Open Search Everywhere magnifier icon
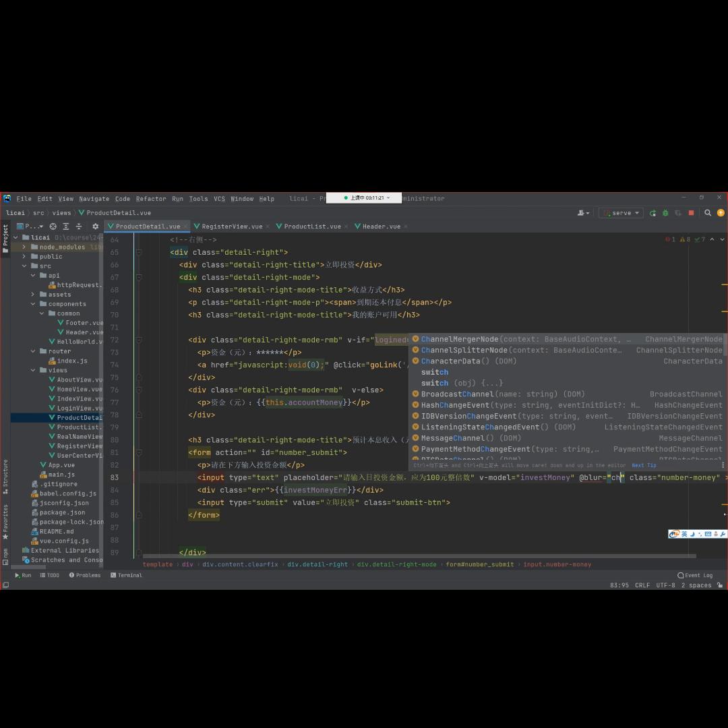 point(708,213)
